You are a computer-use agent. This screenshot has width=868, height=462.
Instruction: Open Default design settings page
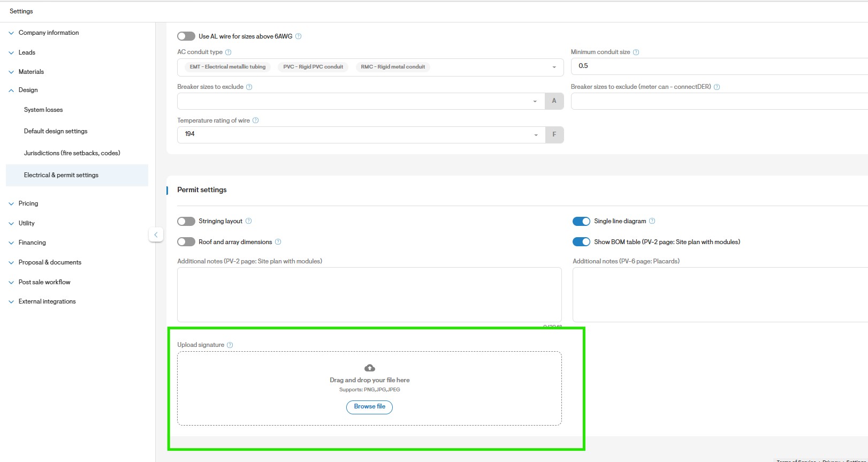point(56,131)
